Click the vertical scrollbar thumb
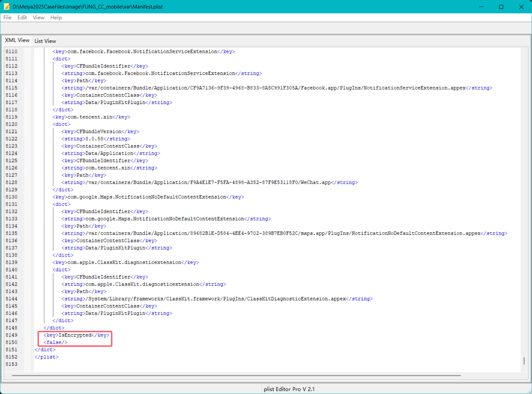 pyautogui.click(x=524, y=361)
